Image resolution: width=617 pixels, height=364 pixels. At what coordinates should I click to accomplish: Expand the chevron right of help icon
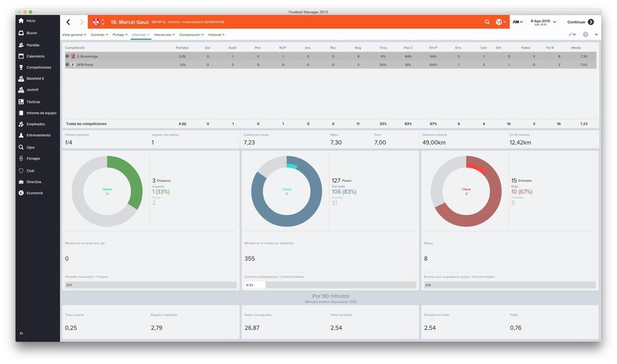point(597,34)
